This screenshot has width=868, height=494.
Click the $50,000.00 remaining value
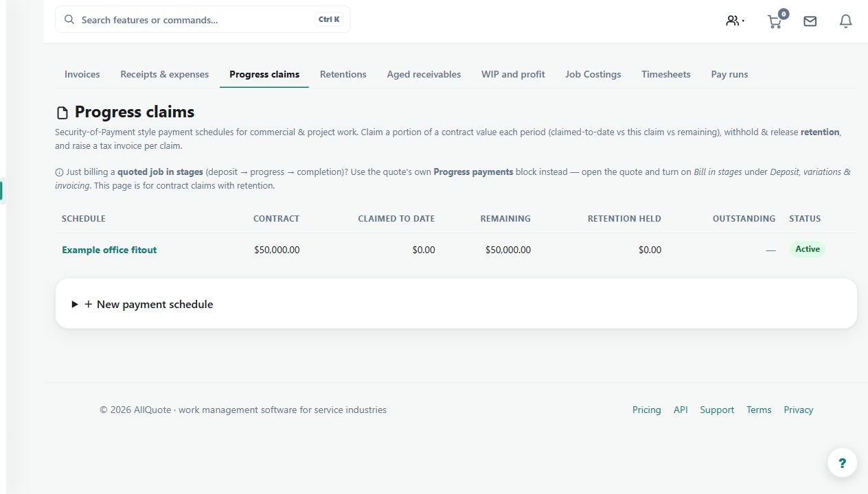pyautogui.click(x=508, y=250)
